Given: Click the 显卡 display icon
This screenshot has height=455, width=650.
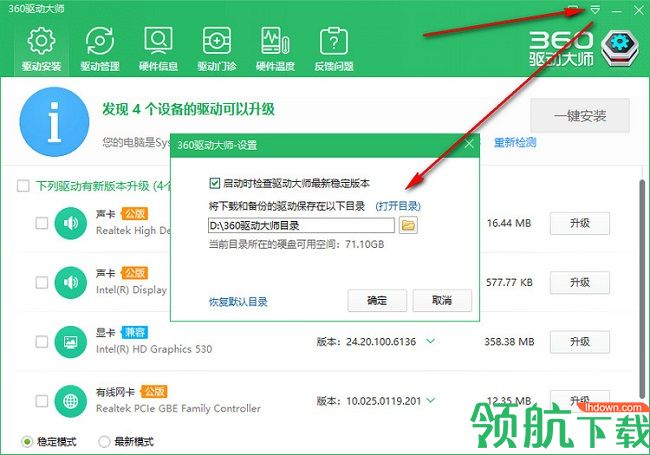Looking at the screenshot, I should pos(70,342).
